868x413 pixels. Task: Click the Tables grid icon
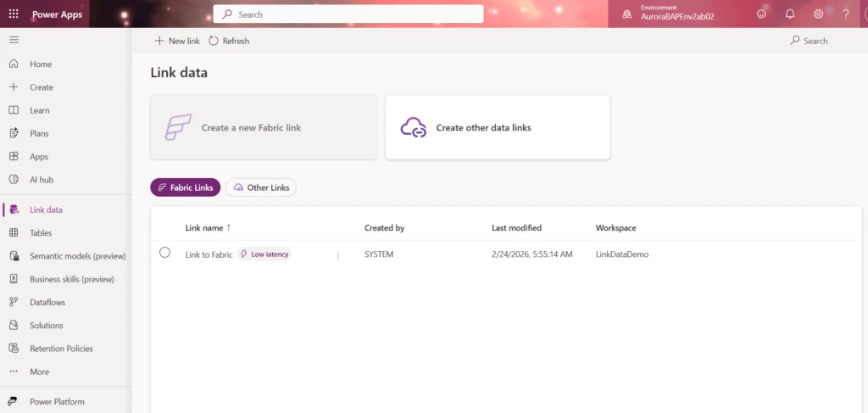(14, 233)
